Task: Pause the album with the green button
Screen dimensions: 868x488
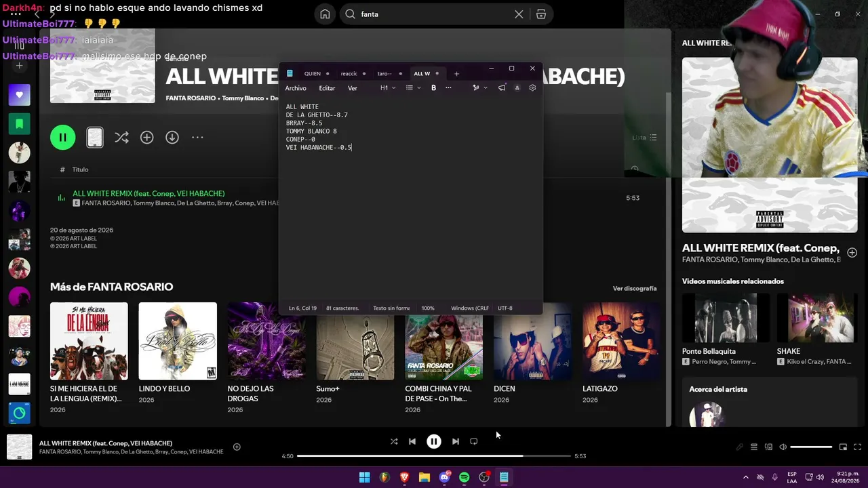Action: point(62,138)
